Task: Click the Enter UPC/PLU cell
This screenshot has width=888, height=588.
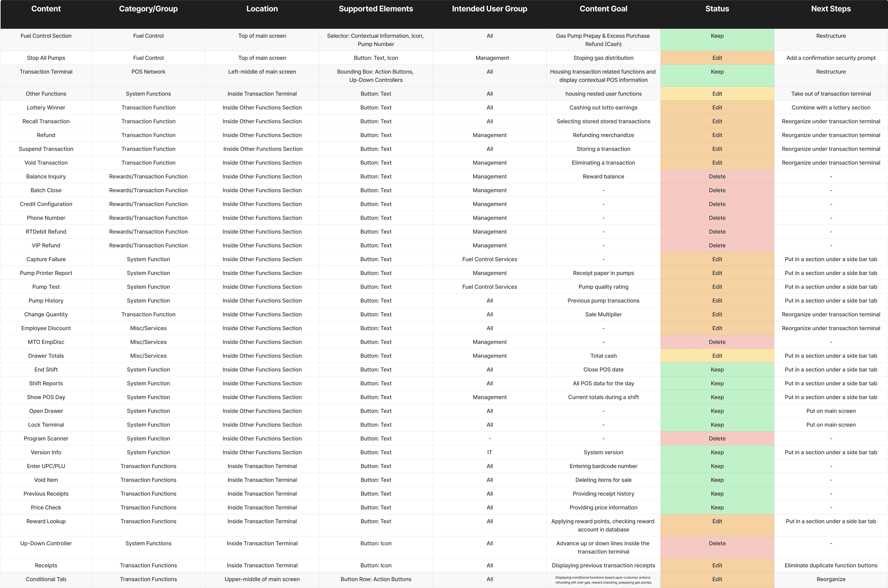Action: click(46, 466)
